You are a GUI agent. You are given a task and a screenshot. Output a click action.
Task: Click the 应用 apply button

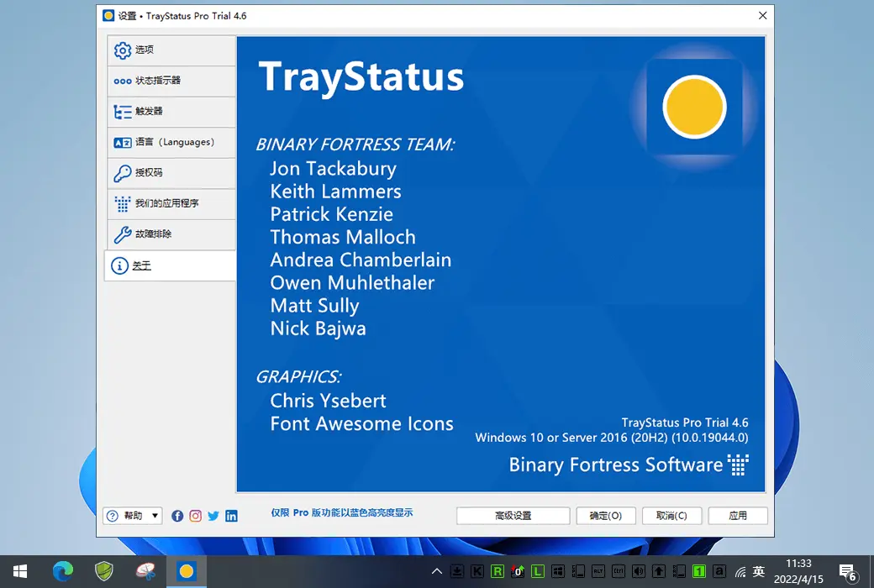(738, 516)
